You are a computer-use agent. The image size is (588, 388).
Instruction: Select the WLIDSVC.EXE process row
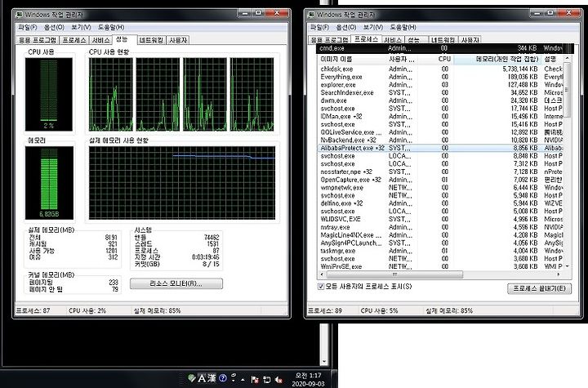point(440,219)
